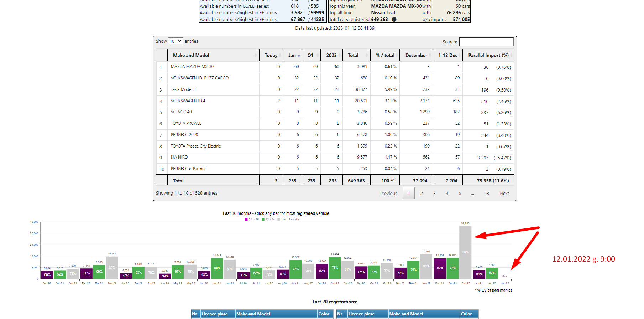Click the Sep.20 bar showing 10,640
This screenshot has height=319, width=644.
[x=322, y=271]
